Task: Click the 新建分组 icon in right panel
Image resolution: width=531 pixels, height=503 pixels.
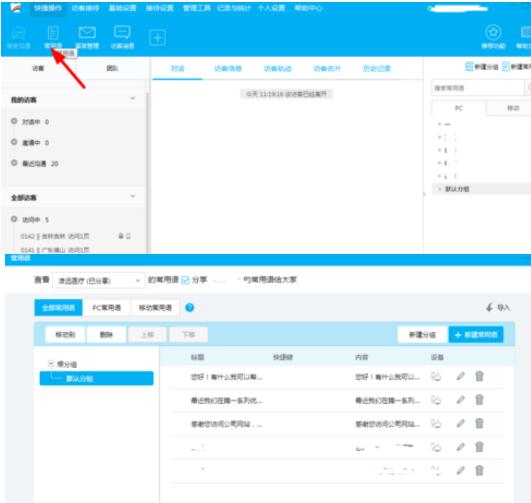Action: [x=469, y=67]
